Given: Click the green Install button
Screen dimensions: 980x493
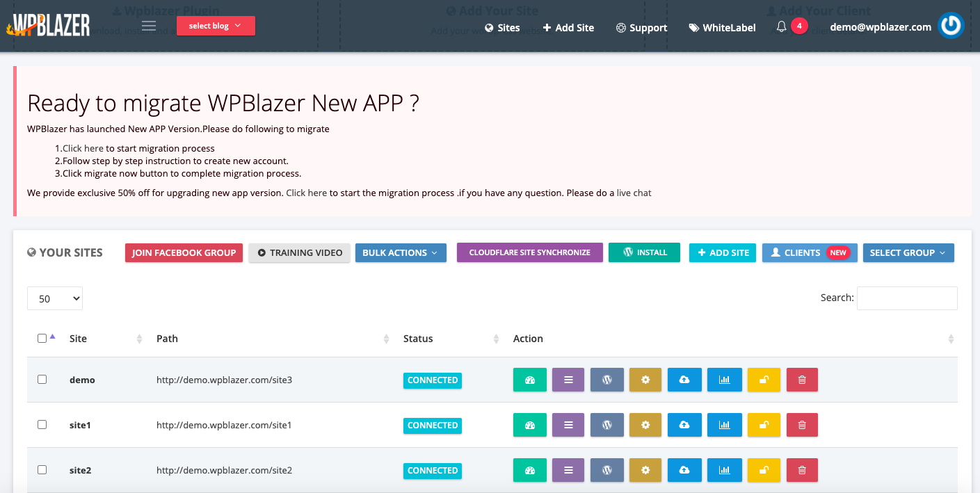Looking at the screenshot, I should tap(645, 252).
